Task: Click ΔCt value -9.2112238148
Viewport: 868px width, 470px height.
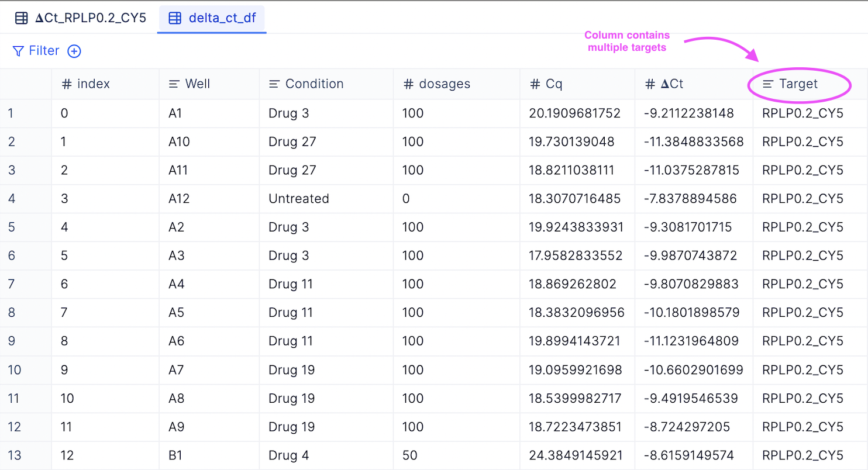Action: [694, 113]
